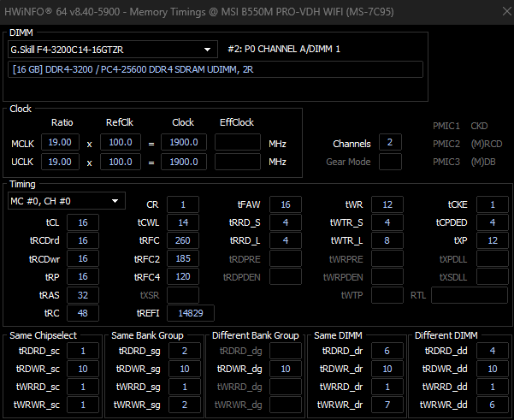Select the MCLK Ratio value field
Image resolution: width=514 pixels, height=420 pixels.
pyautogui.click(x=62, y=142)
